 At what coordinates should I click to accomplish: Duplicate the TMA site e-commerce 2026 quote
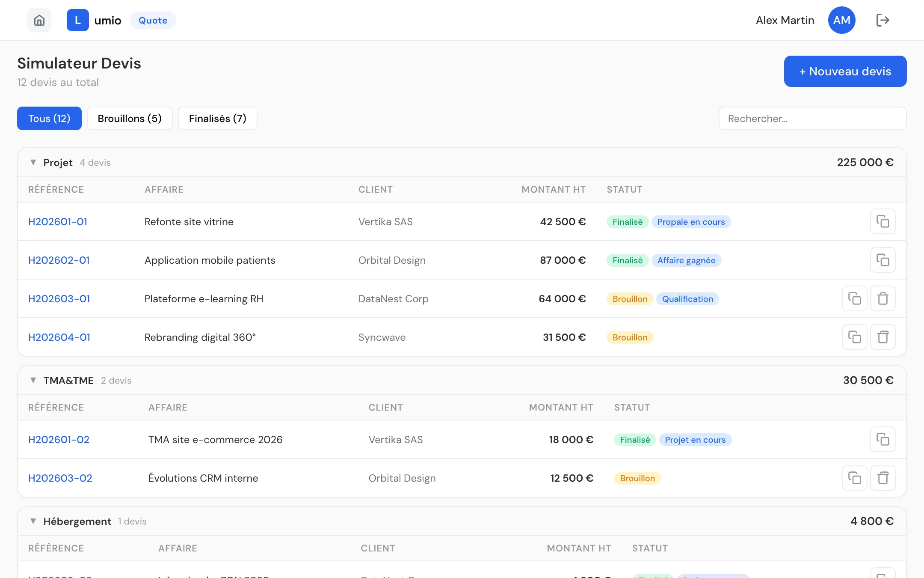tap(883, 439)
